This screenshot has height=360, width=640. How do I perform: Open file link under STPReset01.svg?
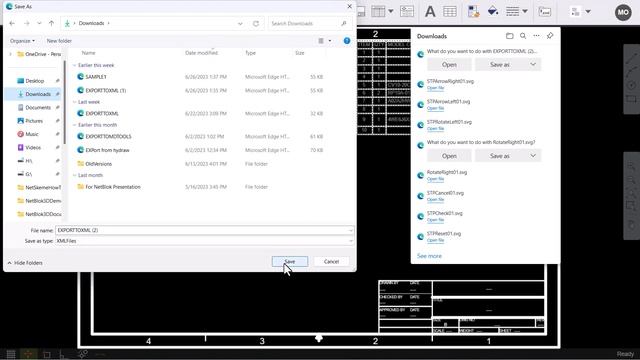coord(435,240)
